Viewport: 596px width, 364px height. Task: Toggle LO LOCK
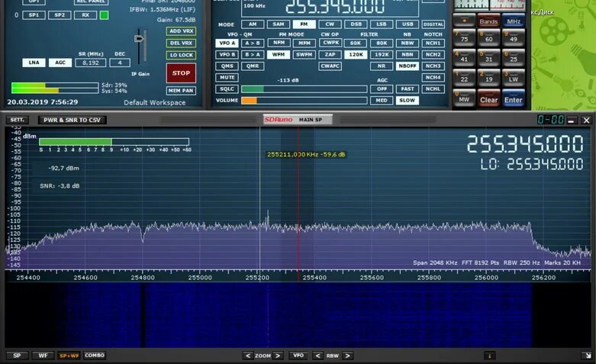(182, 55)
